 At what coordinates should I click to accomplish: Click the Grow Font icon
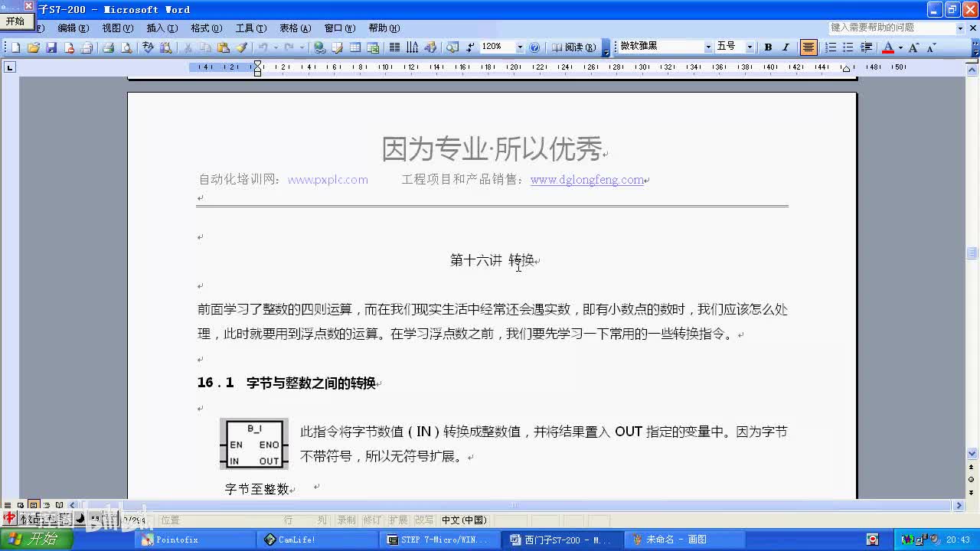pyautogui.click(x=913, y=47)
